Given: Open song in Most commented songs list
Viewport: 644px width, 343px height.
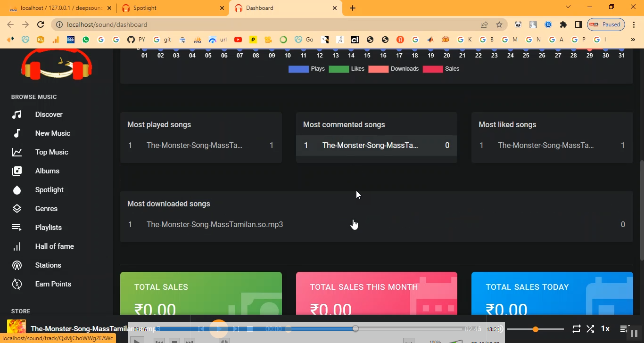Looking at the screenshot, I should point(370,146).
